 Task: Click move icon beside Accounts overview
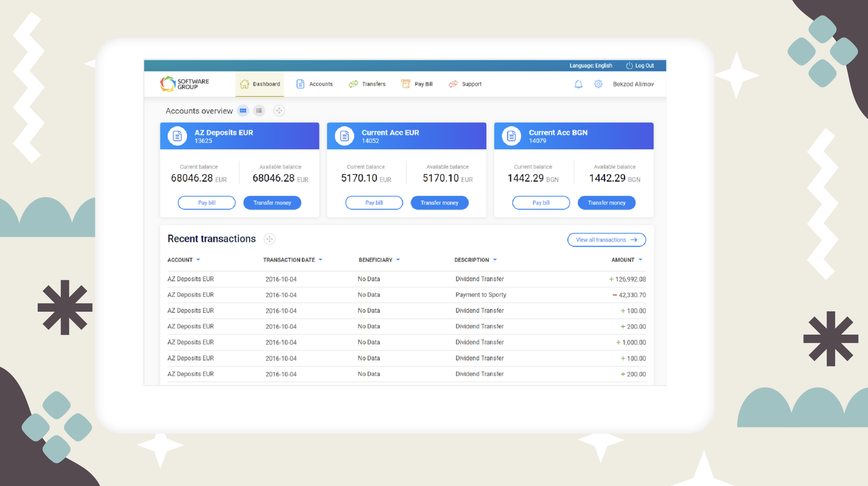coord(279,111)
